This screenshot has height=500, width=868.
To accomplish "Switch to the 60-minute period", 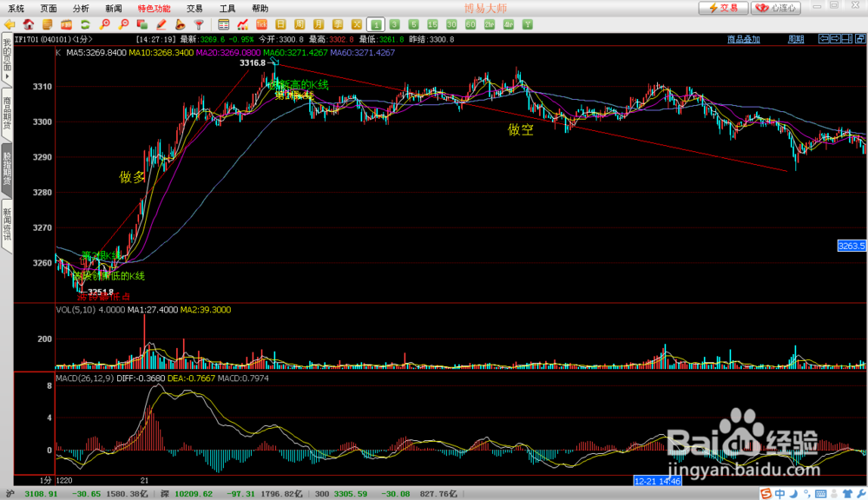I will click(470, 24).
